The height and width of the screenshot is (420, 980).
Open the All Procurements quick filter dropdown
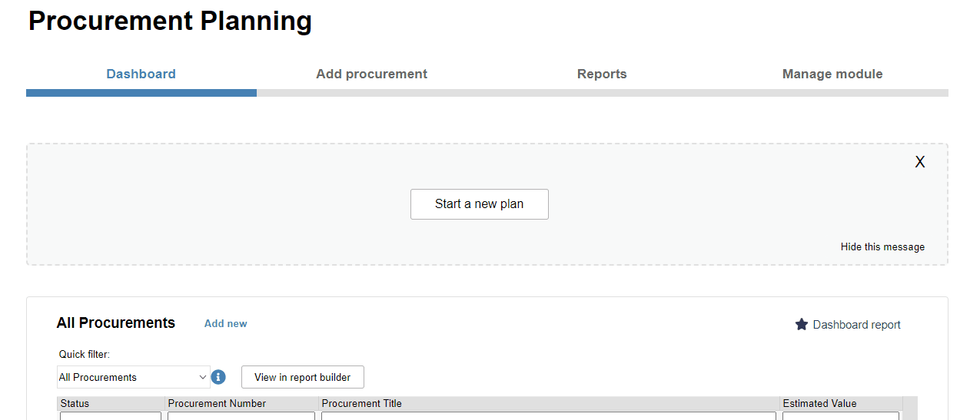pyautogui.click(x=133, y=377)
